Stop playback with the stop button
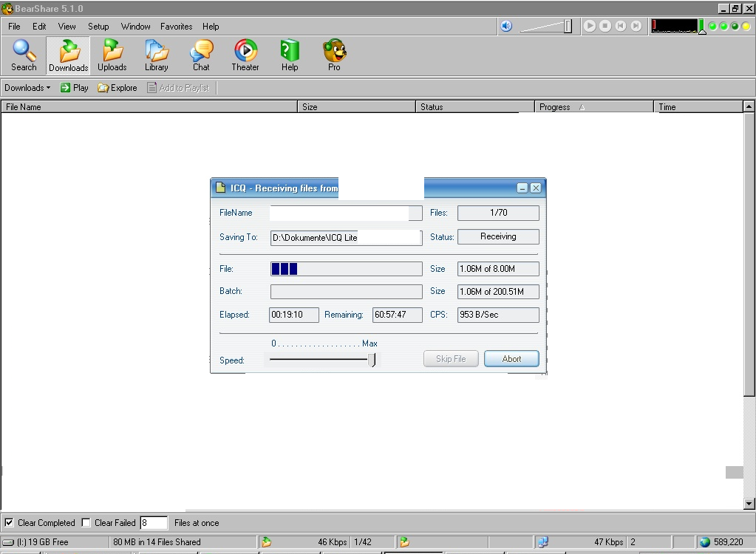The height and width of the screenshot is (554, 756). (x=605, y=26)
